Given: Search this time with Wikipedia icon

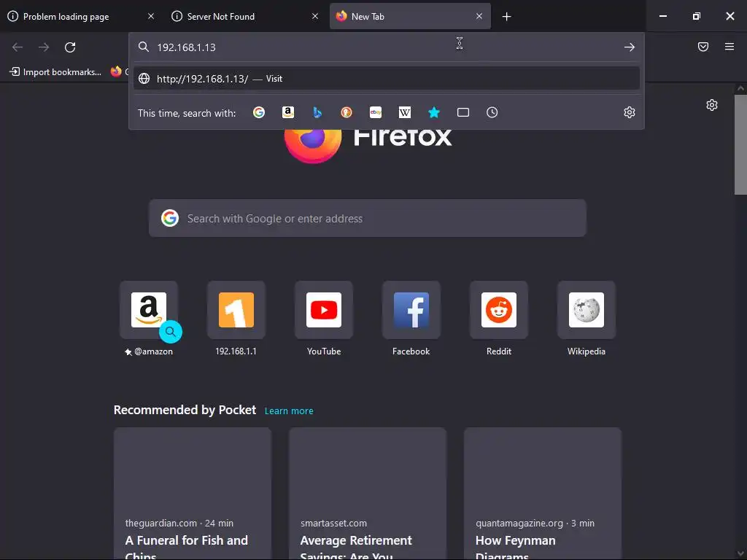Looking at the screenshot, I should (x=404, y=112).
